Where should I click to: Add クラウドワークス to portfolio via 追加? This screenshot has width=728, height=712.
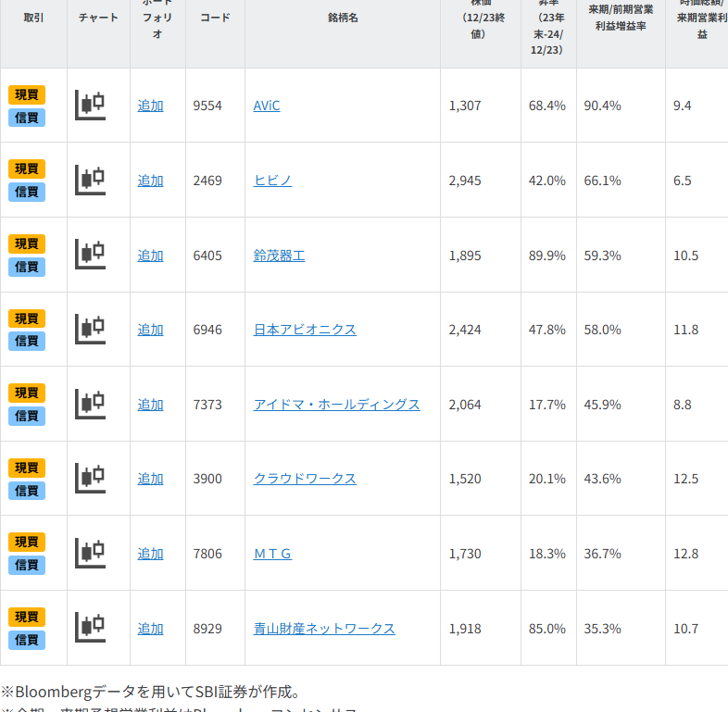click(x=150, y=479)
